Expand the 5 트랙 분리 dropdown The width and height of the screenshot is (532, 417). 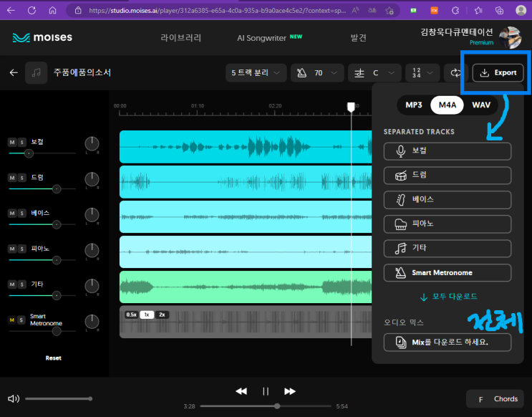coord(256,72)
